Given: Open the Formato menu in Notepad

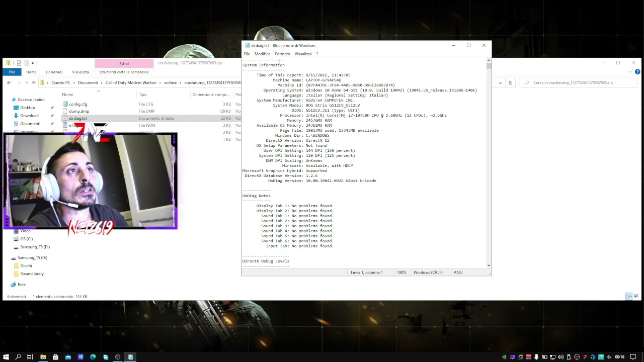Looking at the screenshot, I should coord(282,54).
